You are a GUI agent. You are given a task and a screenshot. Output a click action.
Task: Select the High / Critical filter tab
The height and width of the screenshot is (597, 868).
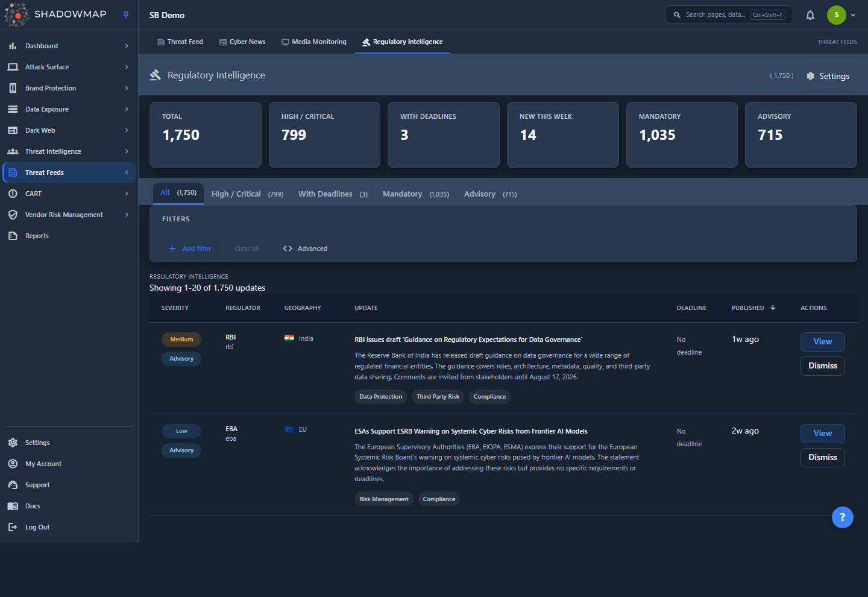[x=247, y=194]
